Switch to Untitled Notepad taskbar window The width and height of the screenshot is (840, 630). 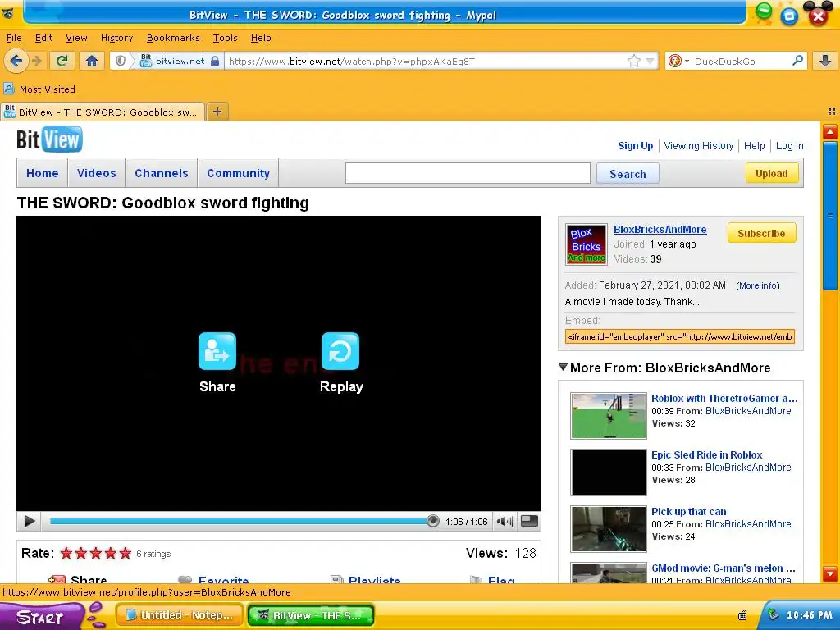tap(180, 615)
